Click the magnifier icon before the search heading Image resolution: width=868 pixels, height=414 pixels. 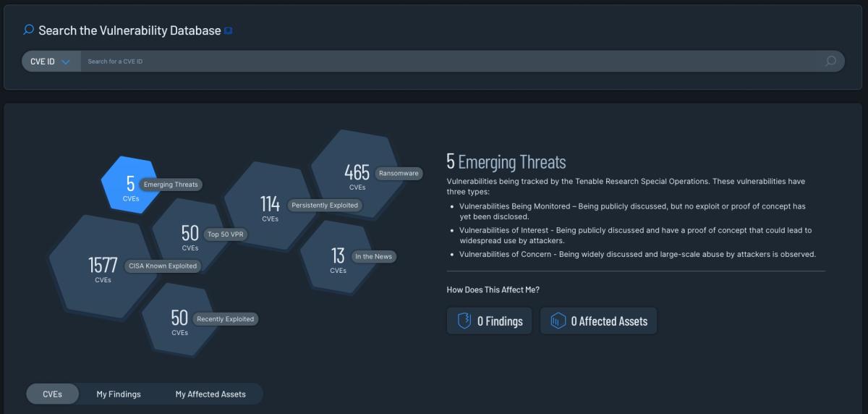pyautogui.click(x=29, y=30)
